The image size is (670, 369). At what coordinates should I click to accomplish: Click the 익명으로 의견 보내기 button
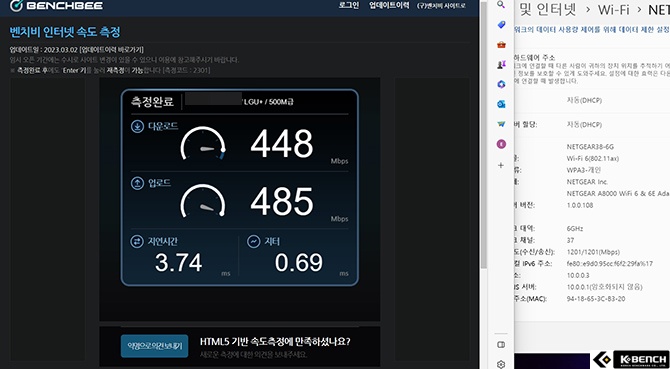pos(154,346)
